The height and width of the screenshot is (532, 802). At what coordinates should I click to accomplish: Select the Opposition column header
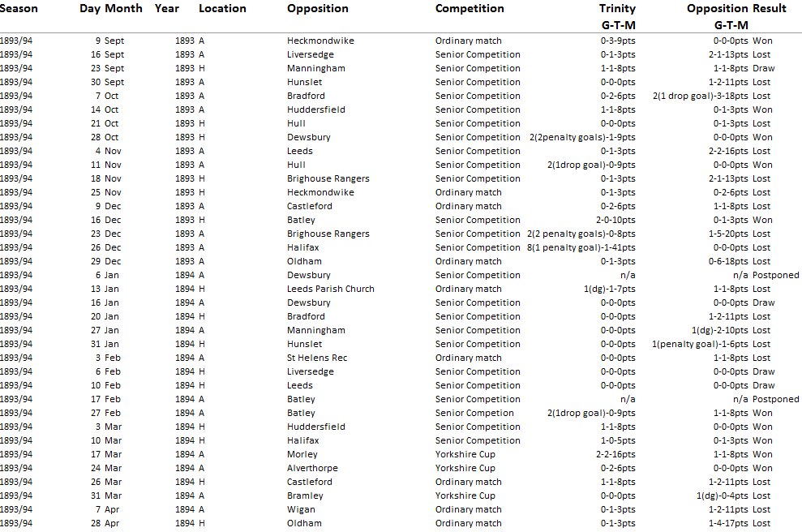(318, 9)
